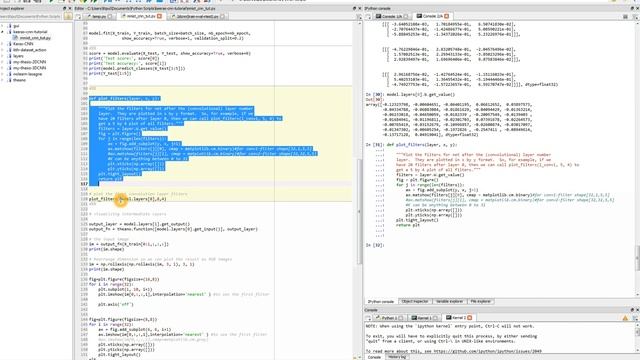Close the Console 1/A tab
The width and height of the screenshot is (640, 360).
point(405,16)
